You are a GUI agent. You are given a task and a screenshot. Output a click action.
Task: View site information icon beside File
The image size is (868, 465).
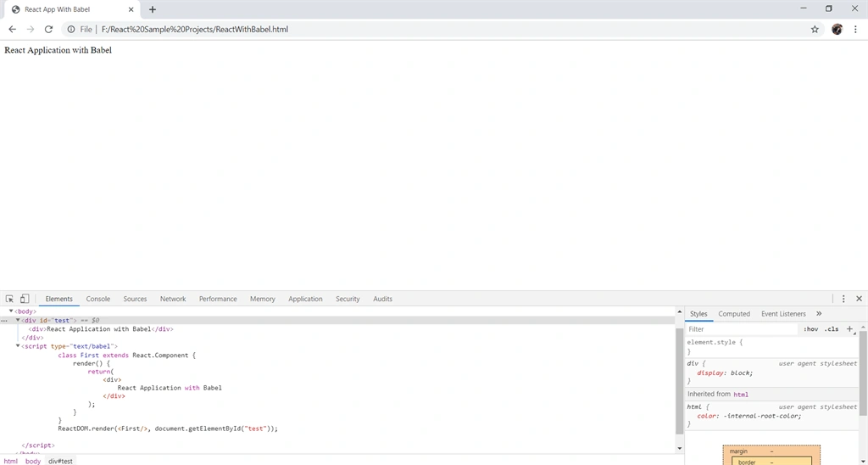coord(71,30)
